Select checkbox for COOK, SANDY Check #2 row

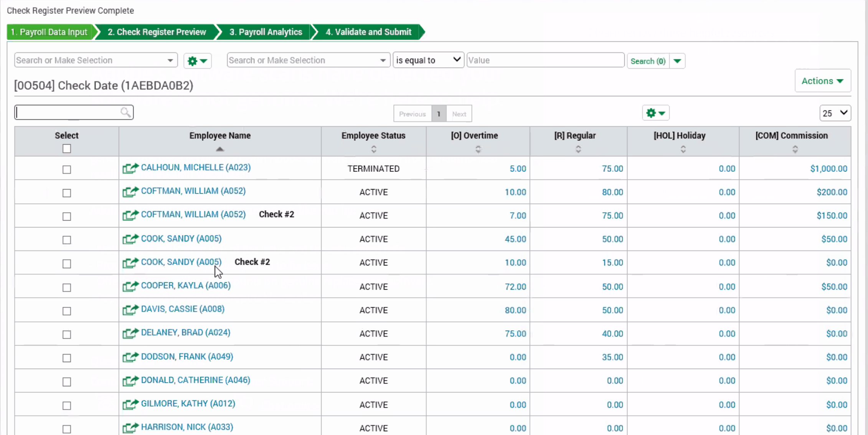(67, 264)
